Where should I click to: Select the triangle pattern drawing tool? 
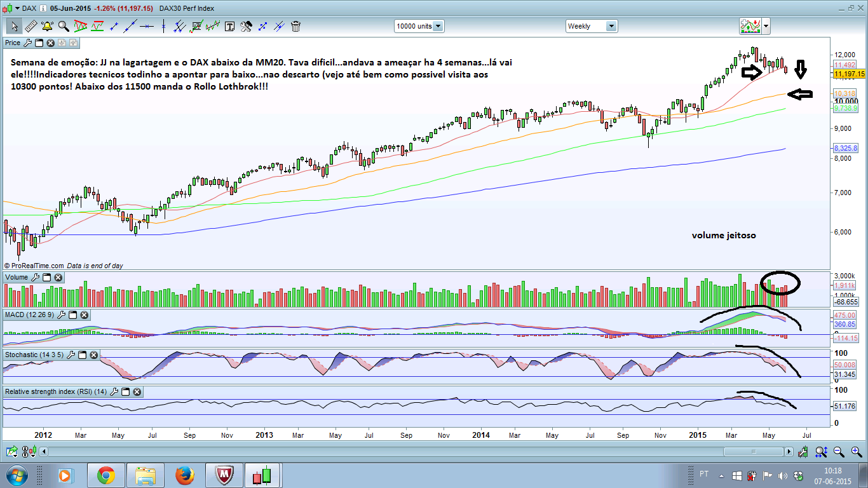pyautogui.click(x=81, y=26)
